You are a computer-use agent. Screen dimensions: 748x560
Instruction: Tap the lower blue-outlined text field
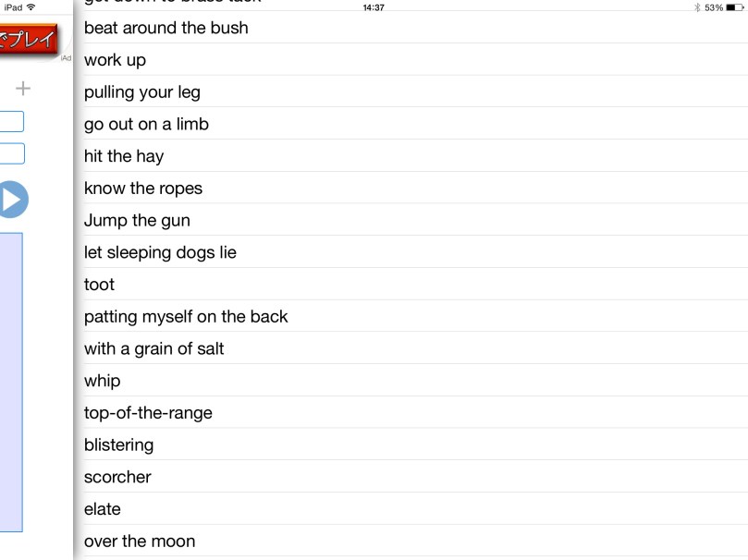(11, 153)
